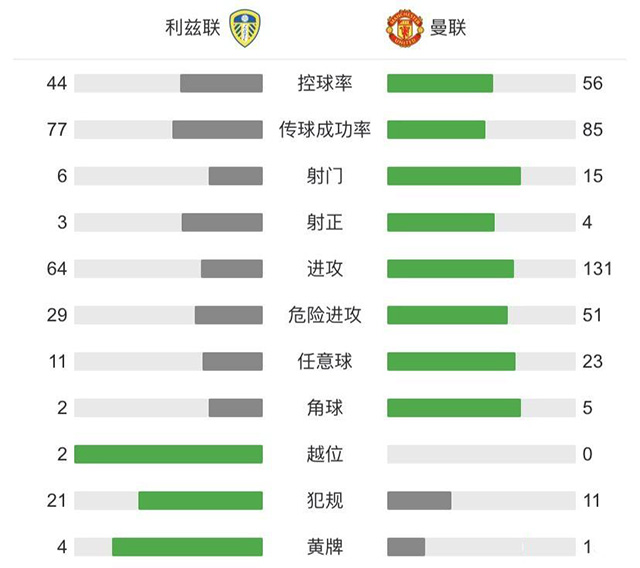Select the 利兹联 team name
The height and width of the screenshot is (568, 640).
click(192, 28)
